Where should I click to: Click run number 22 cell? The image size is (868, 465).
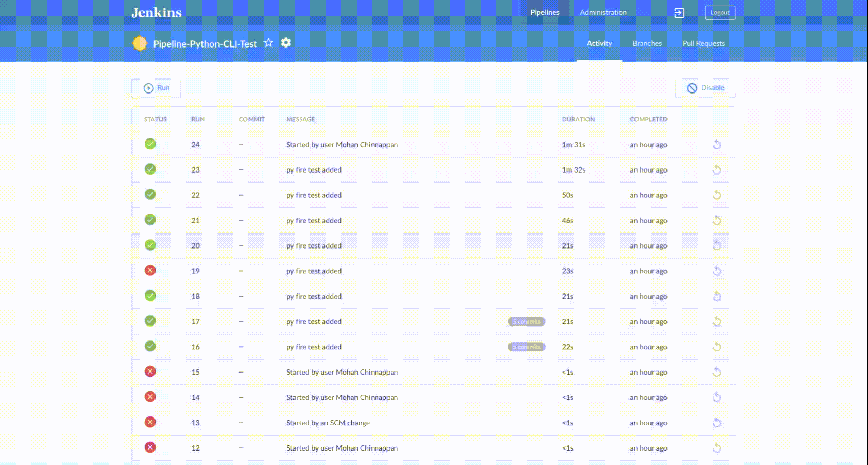coord(195,195)
